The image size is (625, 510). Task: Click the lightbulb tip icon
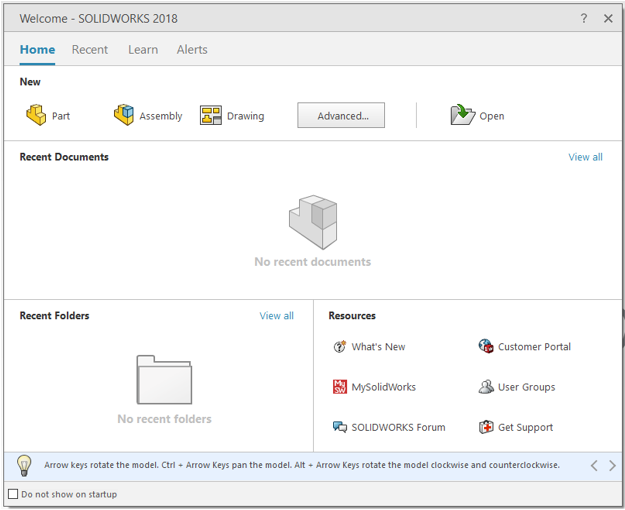point(24,465)
